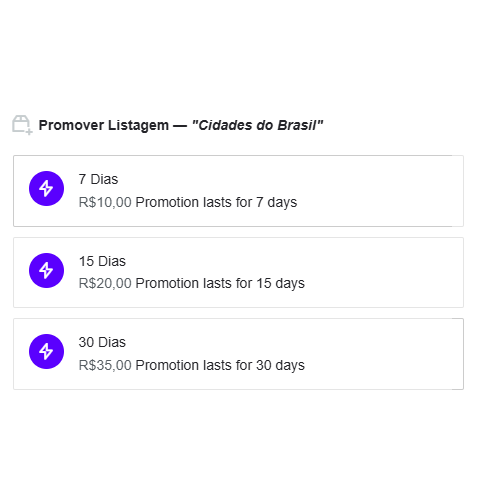The width and height of the screenshot is (481, 481).
Task: Click the lightning bolt icon for 7 Dias
Action: [46, 189]
